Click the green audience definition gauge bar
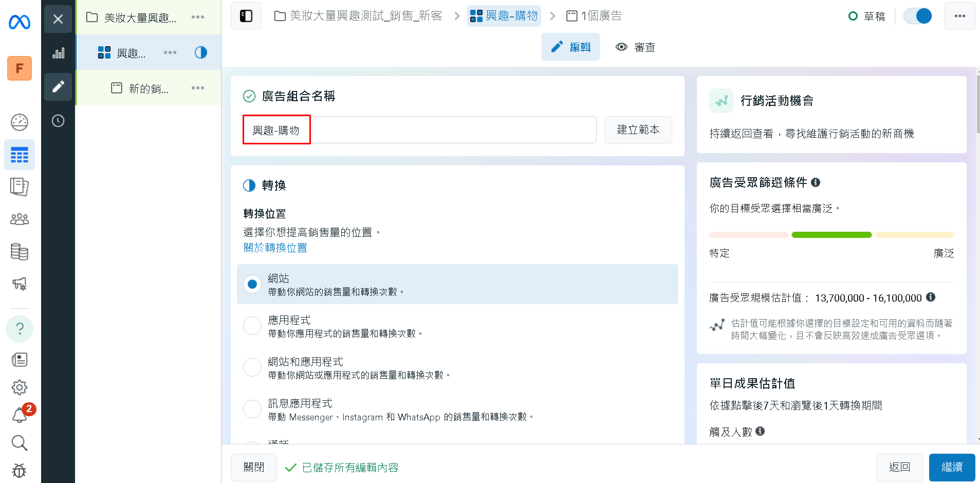The height and width of the screenshot is (483, 980). (831, 235)
